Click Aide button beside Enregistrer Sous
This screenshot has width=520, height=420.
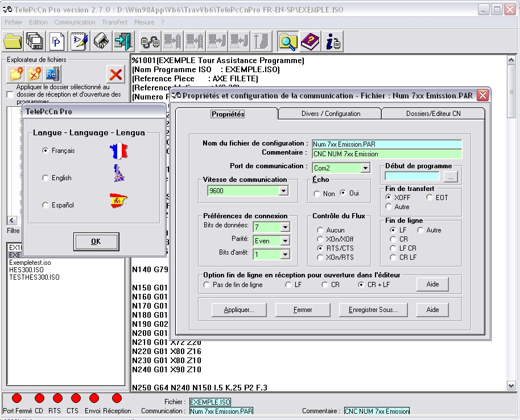(x=432, y=310)
